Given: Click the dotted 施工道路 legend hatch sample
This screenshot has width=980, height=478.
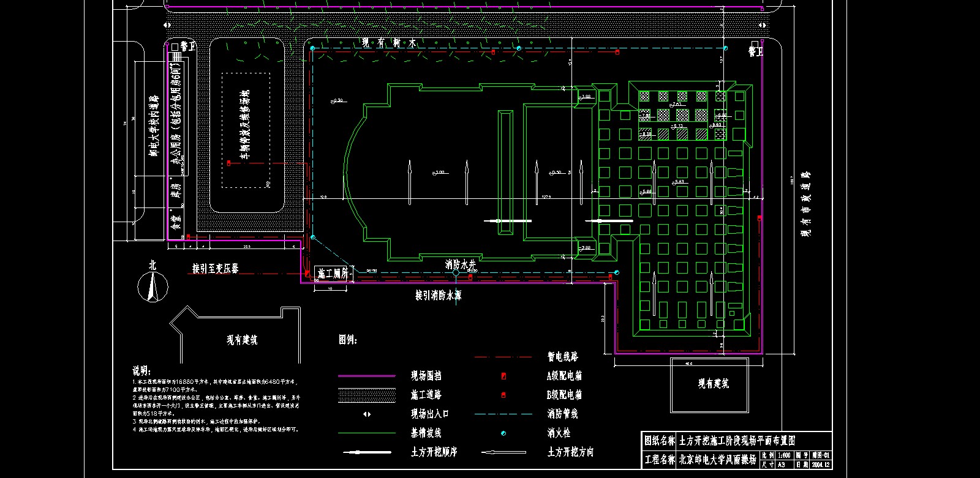Looking at the screenshot, I should coord(366,395).
